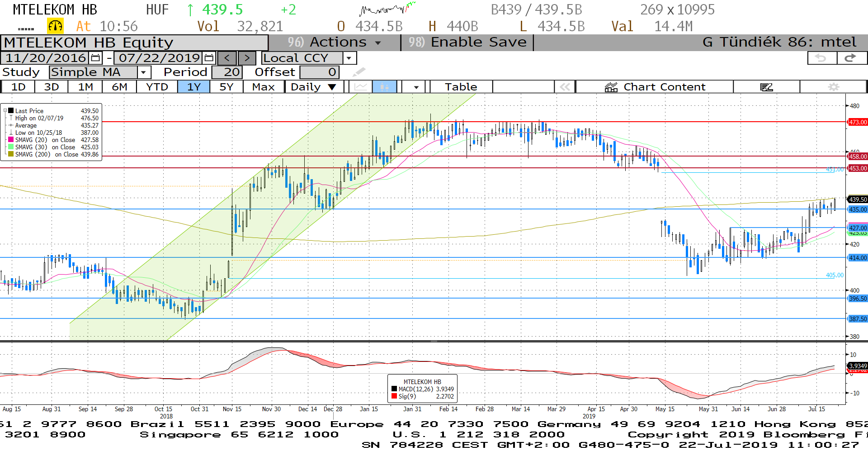Viewport: 868px width, 470px height.
Task: Click the Sig(9) legend entry
Action: [x=423, y=396]
